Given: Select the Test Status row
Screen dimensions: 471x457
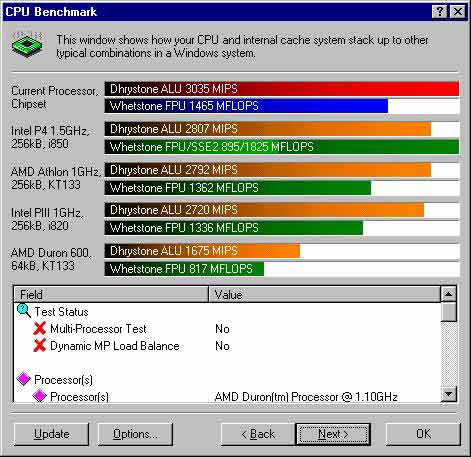Looking at the screenshot, I should pyautogui.click(x=227, y=312).
